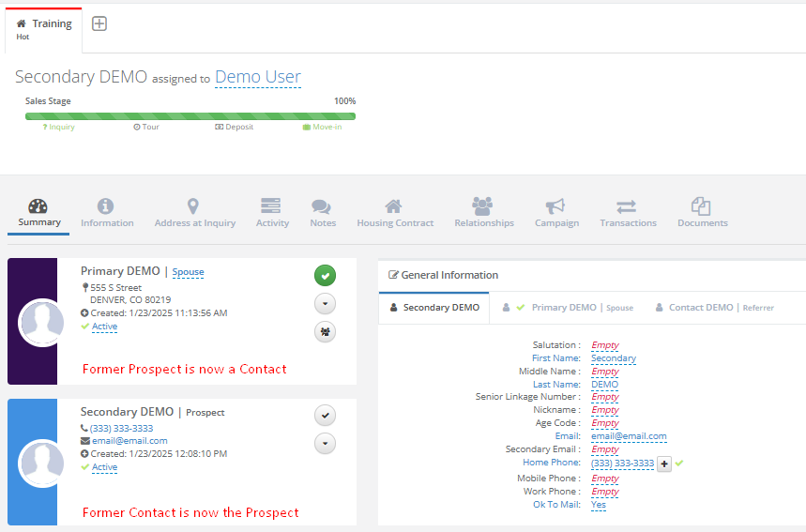The height and width of the screenshot is (532, 806).
Task: Edit the Empty Mobile Phone value
Action: pos(605,479)
